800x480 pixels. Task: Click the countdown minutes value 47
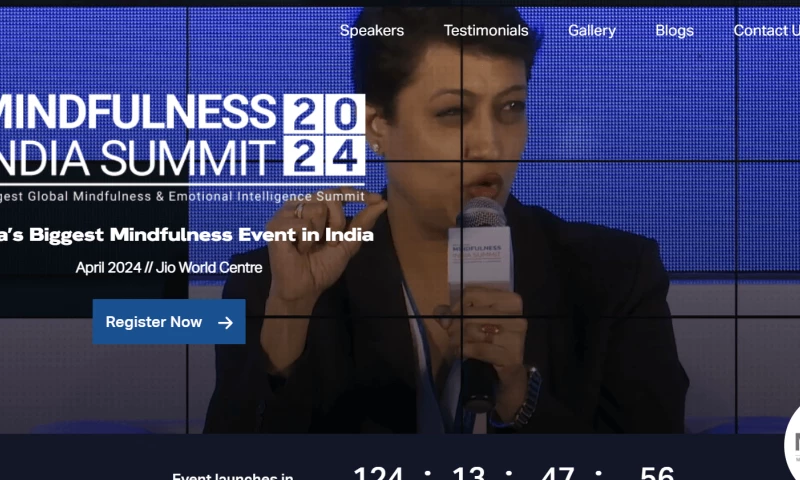point(558,473)
